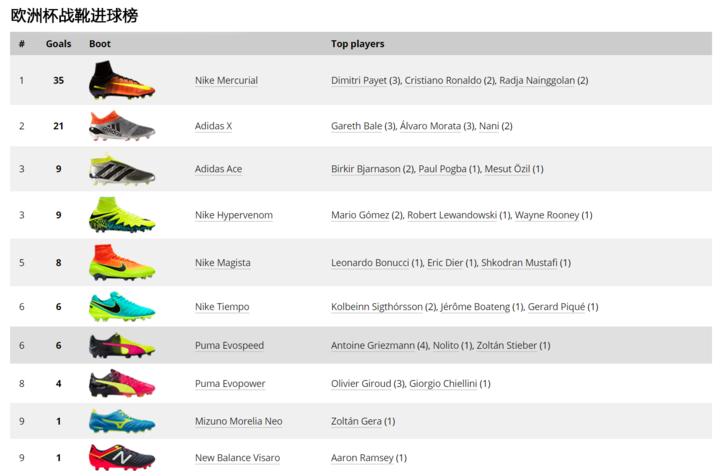Click the Nike Tiempo boot image

click(x=121, y=306)
